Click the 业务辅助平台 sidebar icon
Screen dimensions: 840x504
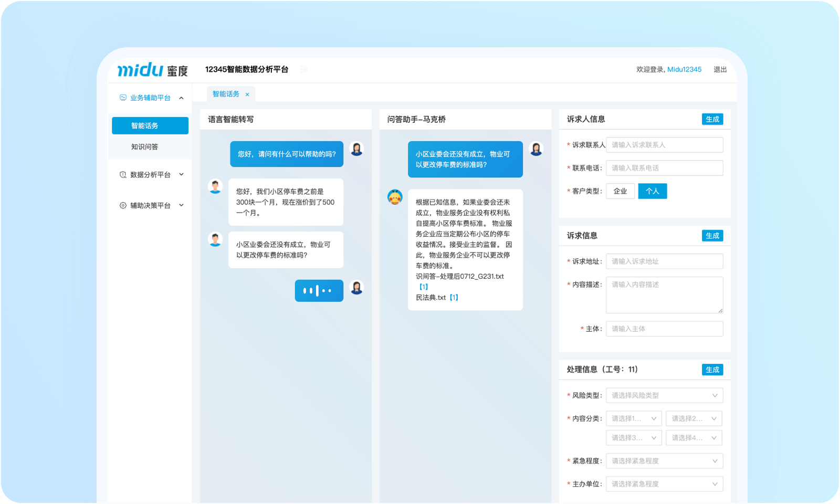[123, 98]
